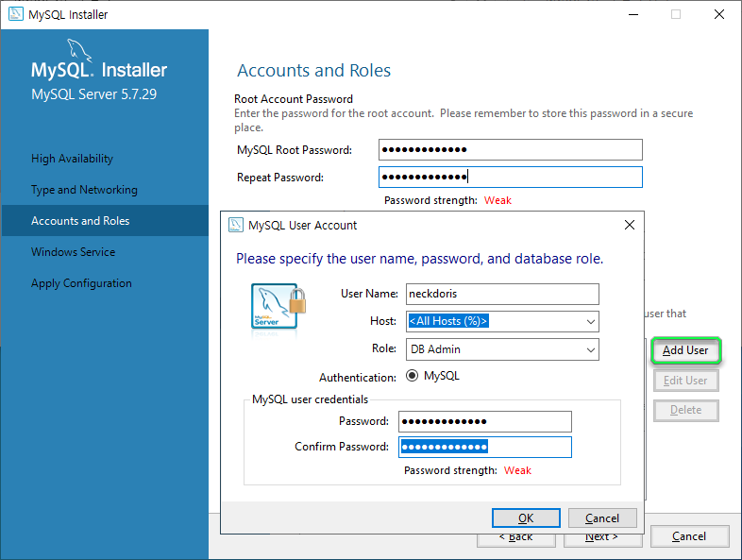Click the Delete user button
This screenshot has height=560, width=742.
click(685, 410)
